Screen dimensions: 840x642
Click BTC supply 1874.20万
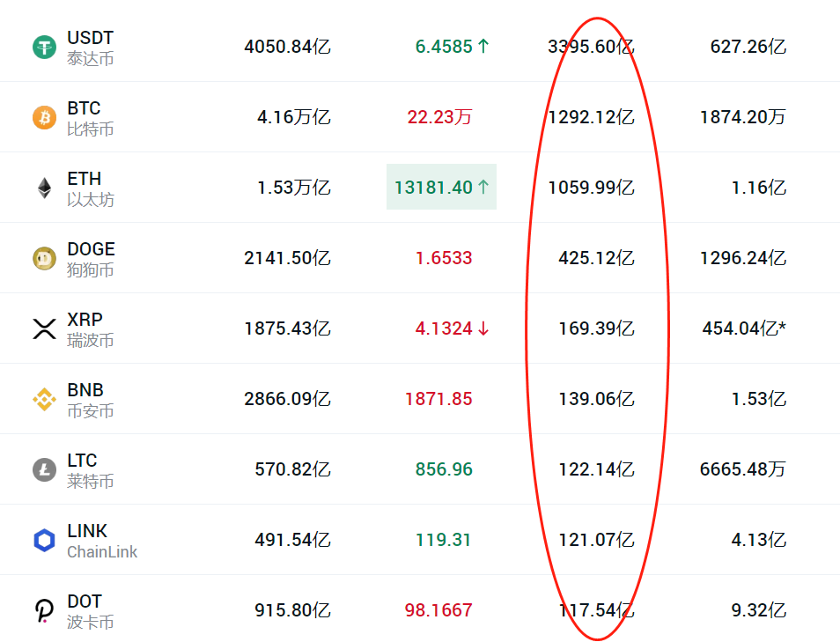(743, 117)
